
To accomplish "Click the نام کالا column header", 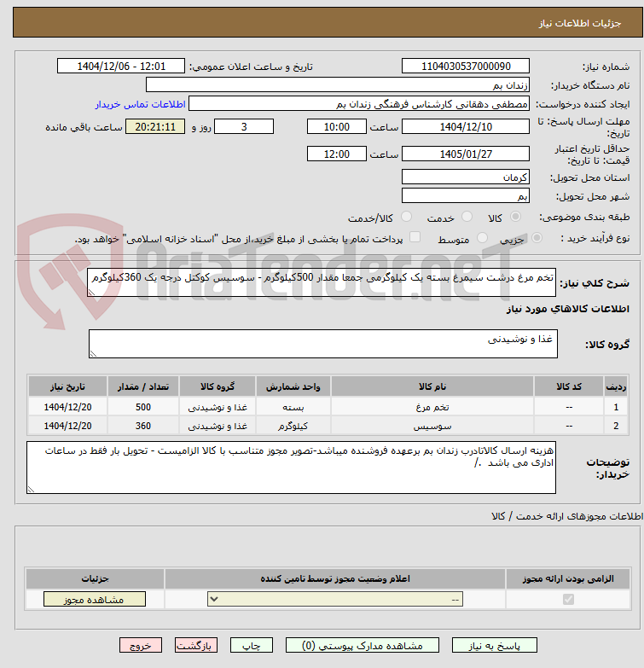I will point(432,386).
